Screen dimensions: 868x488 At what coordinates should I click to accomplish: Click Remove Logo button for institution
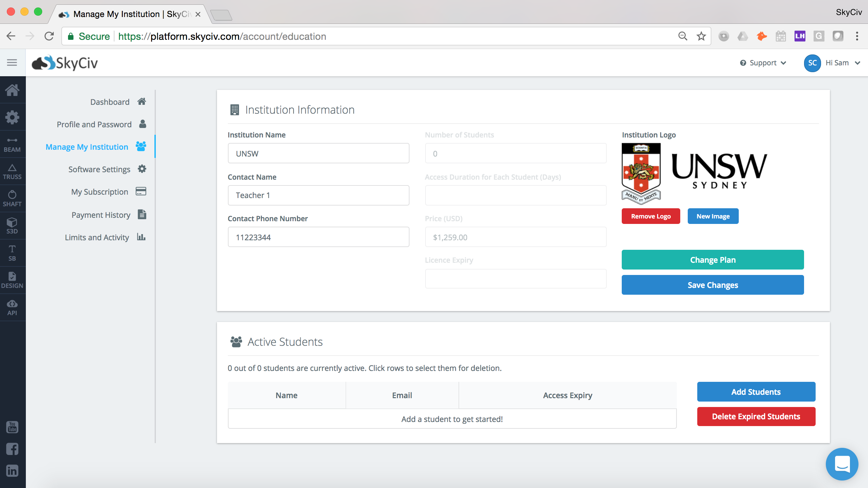[650, 216]
